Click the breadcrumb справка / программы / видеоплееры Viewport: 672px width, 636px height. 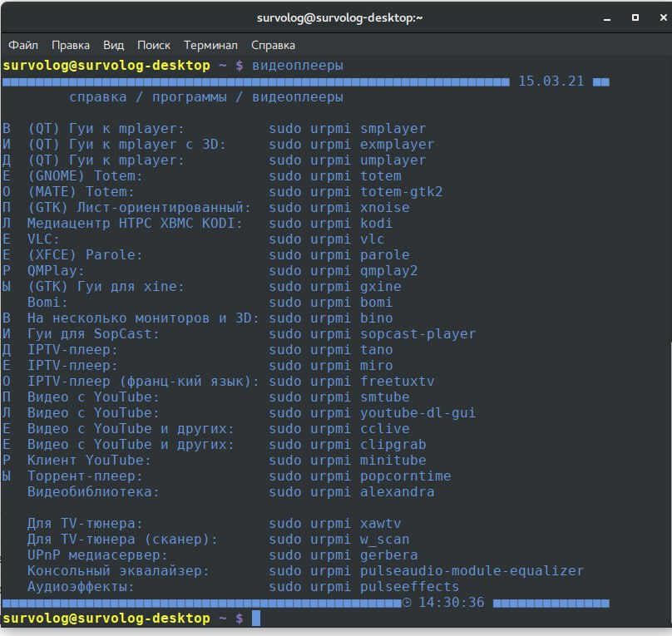click(206, 97)
